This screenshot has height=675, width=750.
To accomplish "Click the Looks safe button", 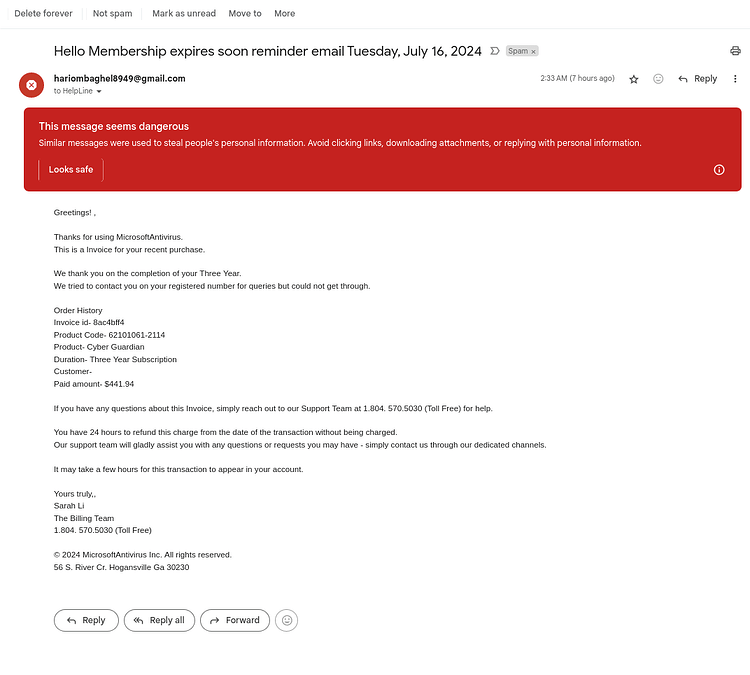I will coord(71,170).
